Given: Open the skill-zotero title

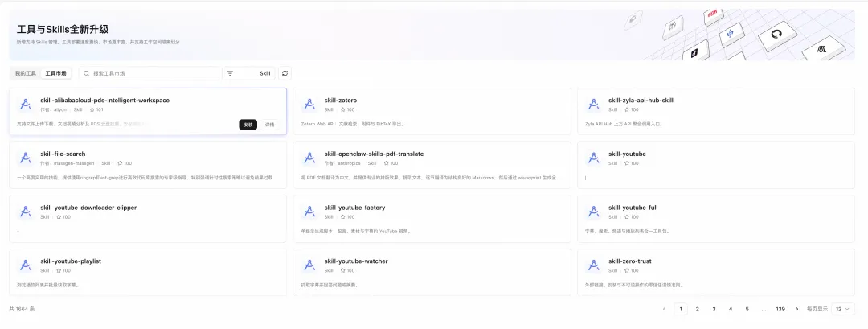Looking at the screenshot, I should click(341, 101).
